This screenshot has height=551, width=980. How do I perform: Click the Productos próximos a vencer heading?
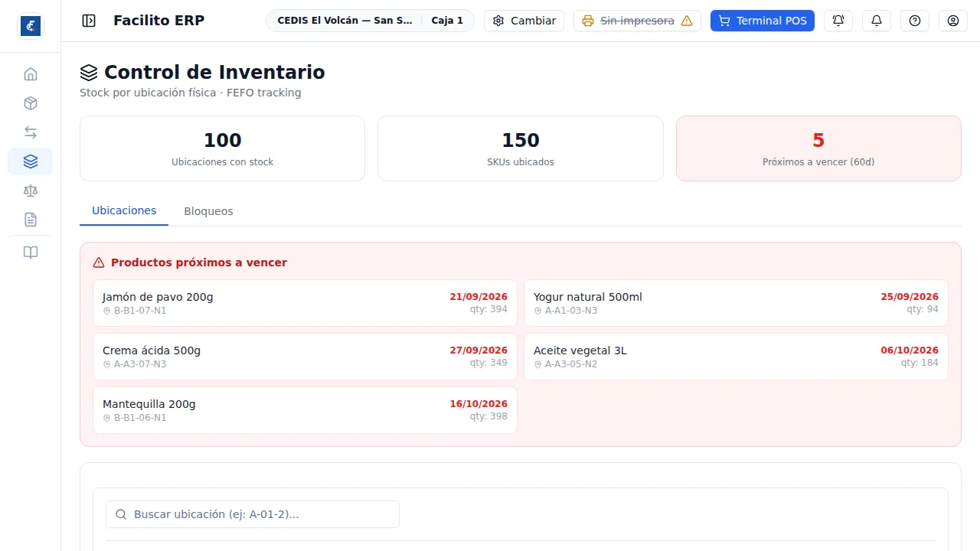coord(199,262)
